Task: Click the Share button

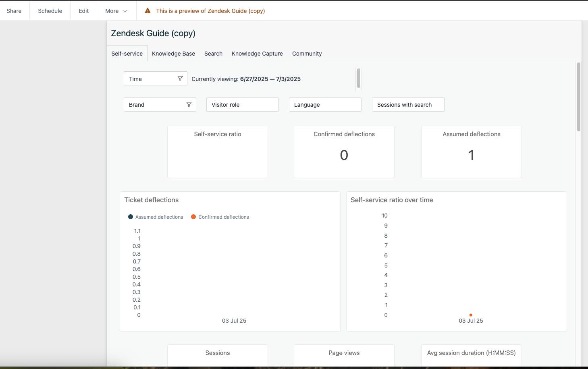Action: click(14, 11)
